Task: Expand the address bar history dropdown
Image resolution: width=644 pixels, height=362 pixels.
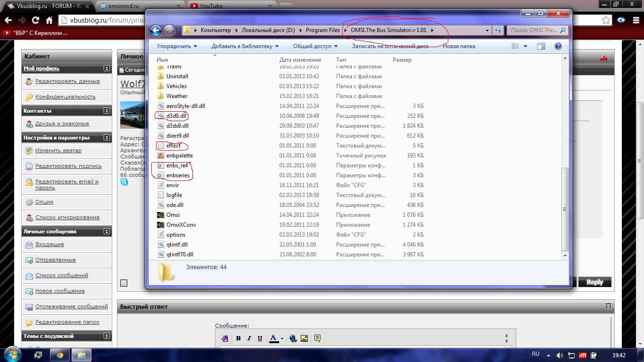Action: coord(487,31)
